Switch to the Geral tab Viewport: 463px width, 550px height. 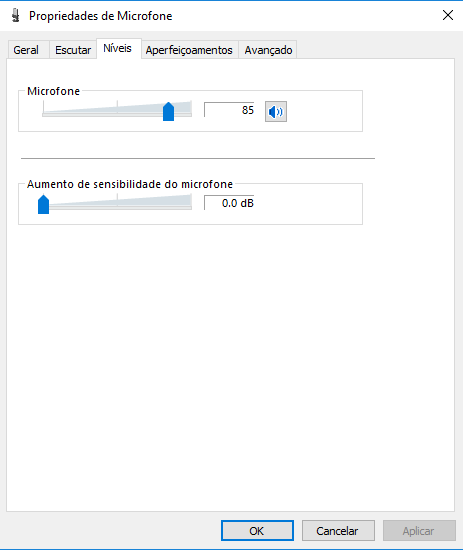(x=26, y=50)
